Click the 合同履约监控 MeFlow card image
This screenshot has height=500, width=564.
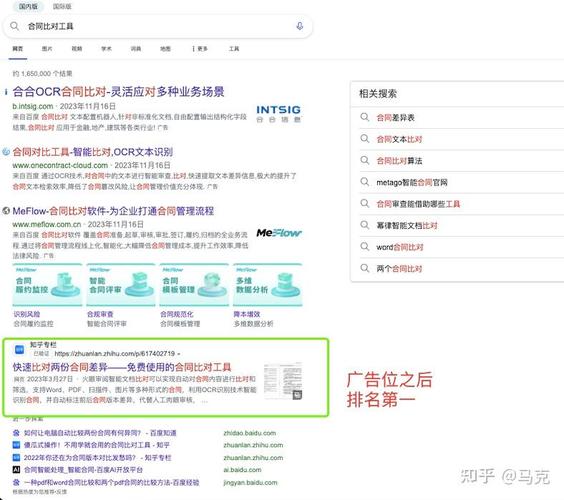pyautogui.click(x=47, y=285)
